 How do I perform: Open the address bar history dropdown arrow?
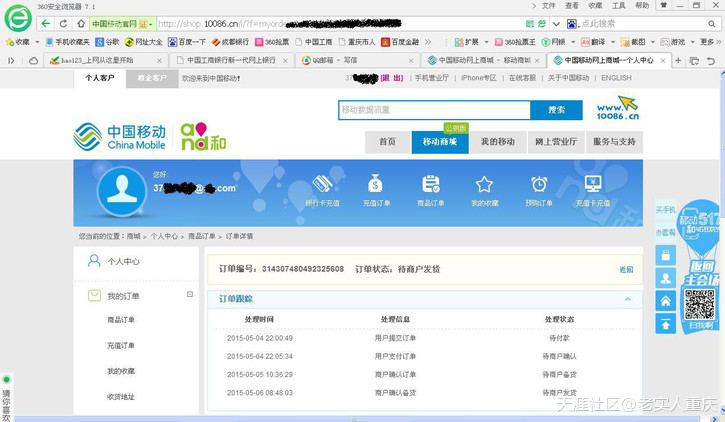coord(556,24)
